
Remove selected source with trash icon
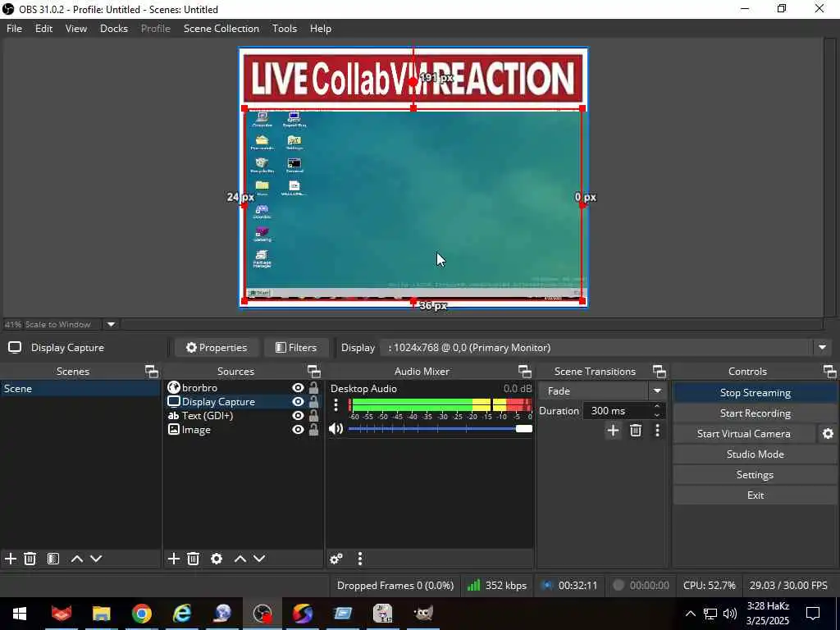[x=194, y=559]
